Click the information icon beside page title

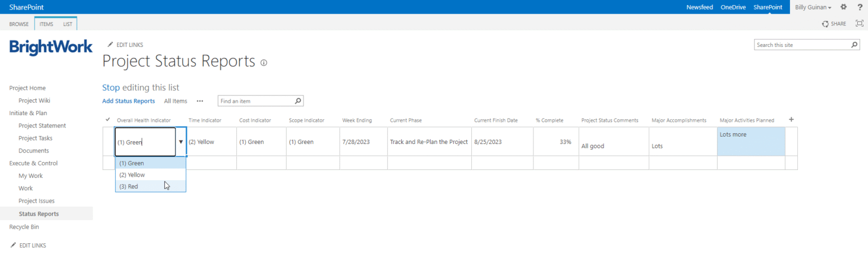[264, 63]
